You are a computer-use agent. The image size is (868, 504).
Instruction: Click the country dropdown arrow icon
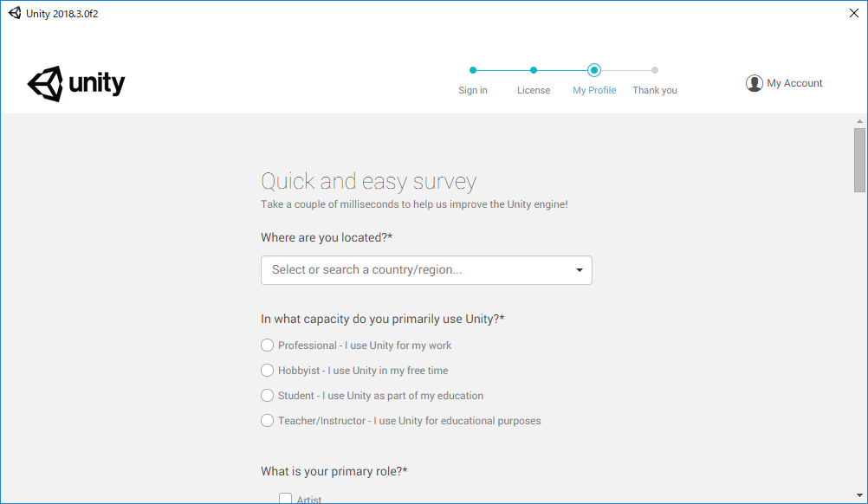[x=579, y=270]
